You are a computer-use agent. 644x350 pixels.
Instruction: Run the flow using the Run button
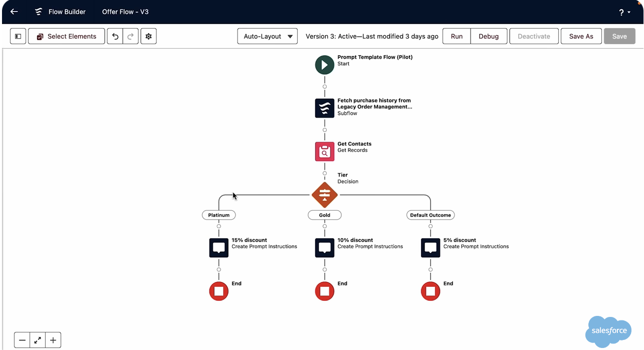[456, 36]
